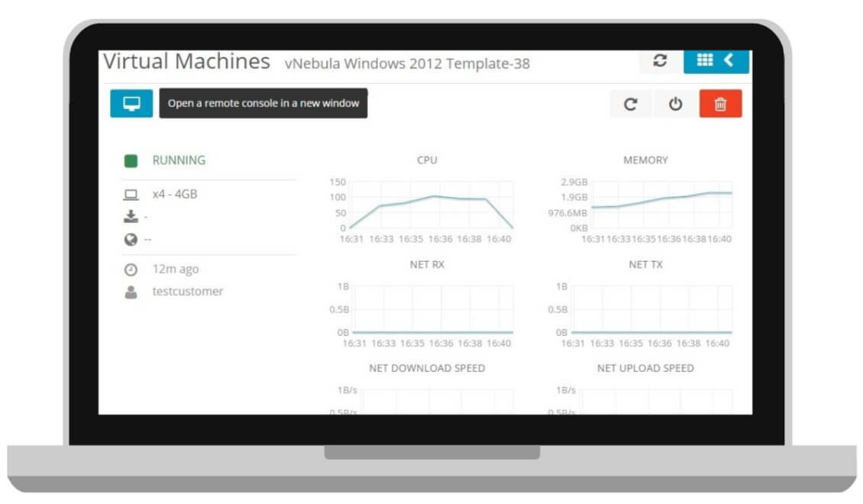This screenshot has width=863, height=504.
Task: Reboot the VM with circular arrow icon
Action: pyautogui.click(x=631, y=104)
